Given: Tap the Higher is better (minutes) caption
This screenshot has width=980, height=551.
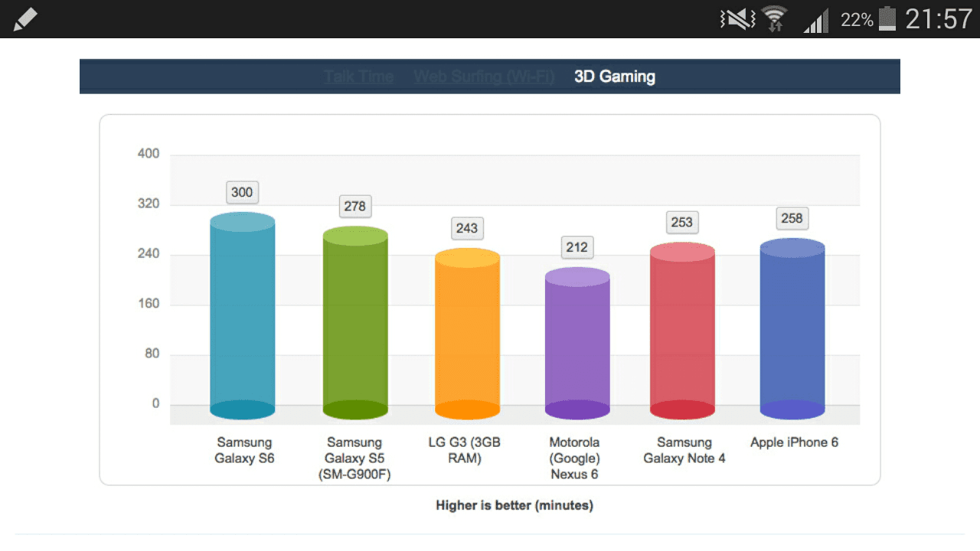Looking at the screenshot, I should click(x=514, y=505).
